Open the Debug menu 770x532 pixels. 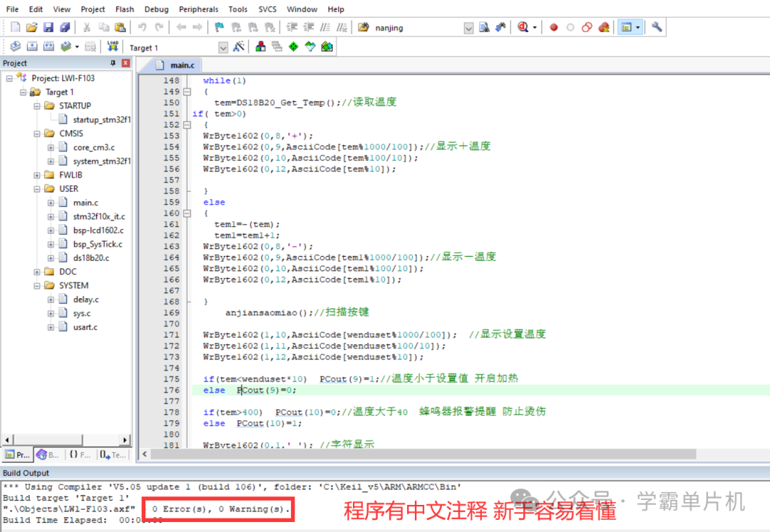pyautogui.click(x=157, y=9)
